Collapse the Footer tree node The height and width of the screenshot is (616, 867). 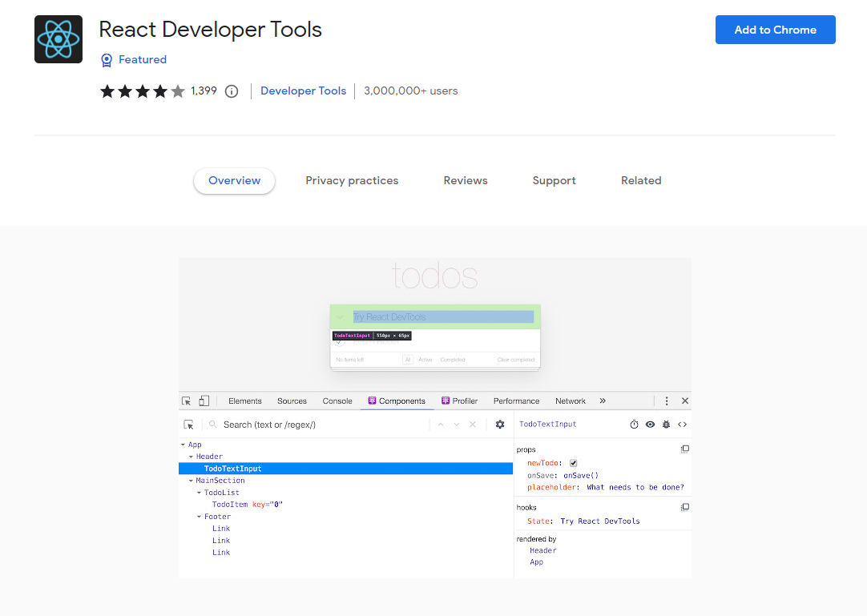tap(199, 517)
